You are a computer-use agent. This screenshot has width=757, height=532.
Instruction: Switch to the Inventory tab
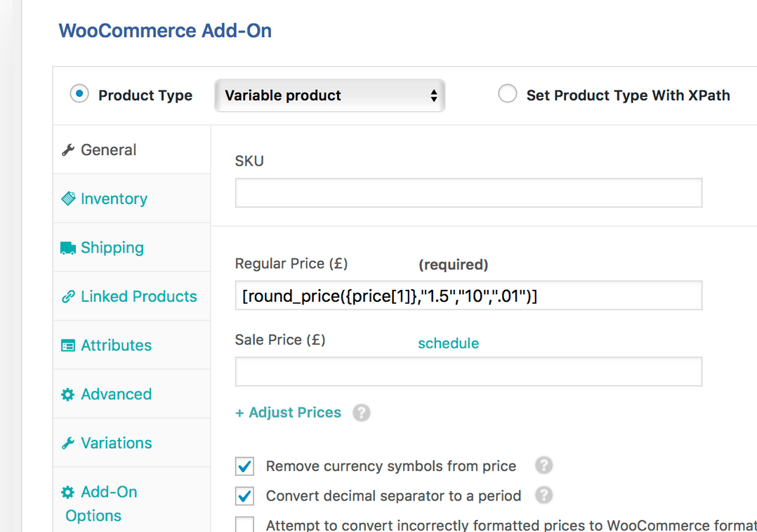point(132,199)
